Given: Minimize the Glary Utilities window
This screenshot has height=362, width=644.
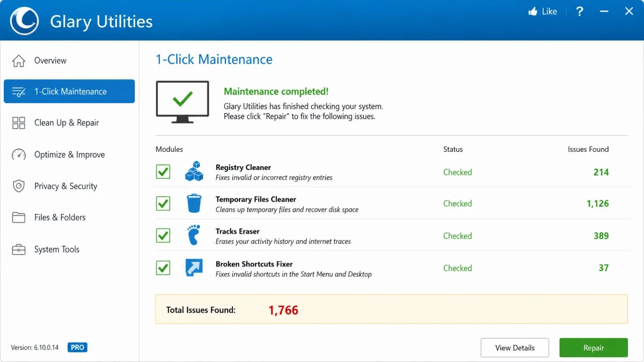Looking at the screenshot, I should tap(604, 11).
